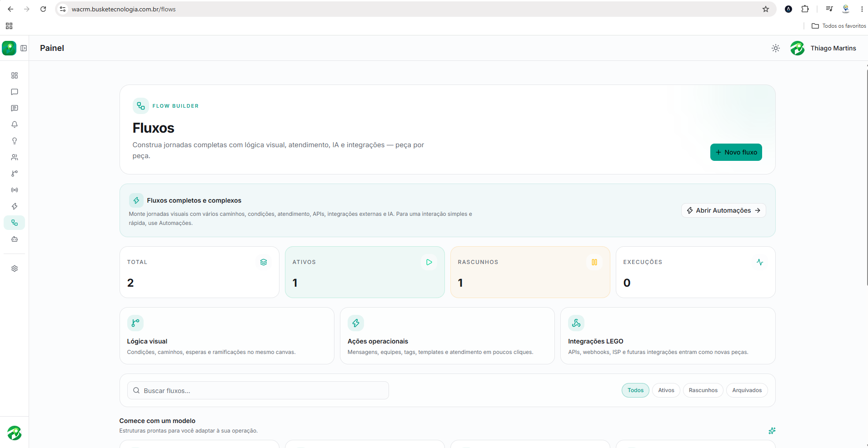Click the Fluxos completos e complexos heading
Viewport: 868px width, 448px height.
[194, 200]
